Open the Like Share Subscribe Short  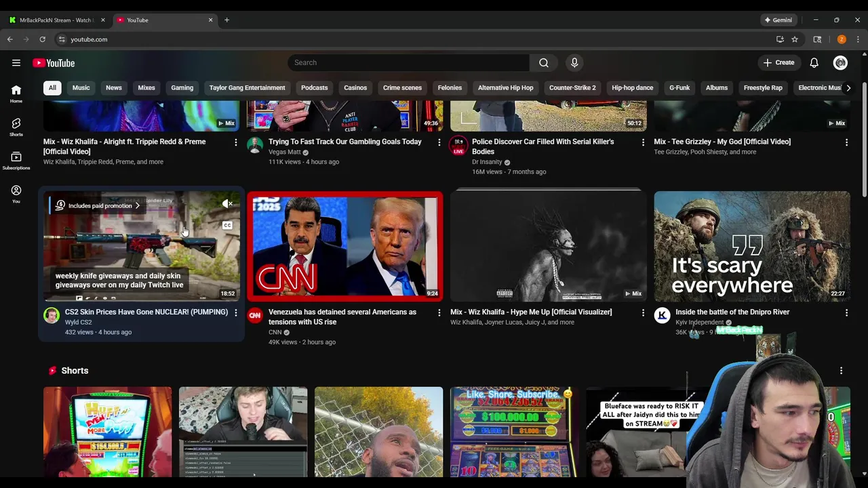pos(515,432)
